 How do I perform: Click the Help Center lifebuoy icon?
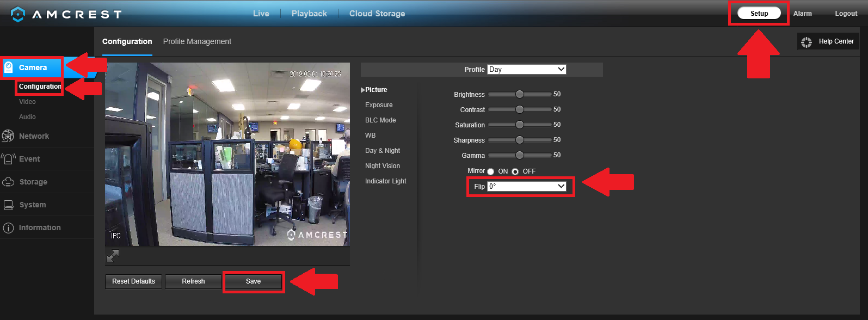coord(807,42)
